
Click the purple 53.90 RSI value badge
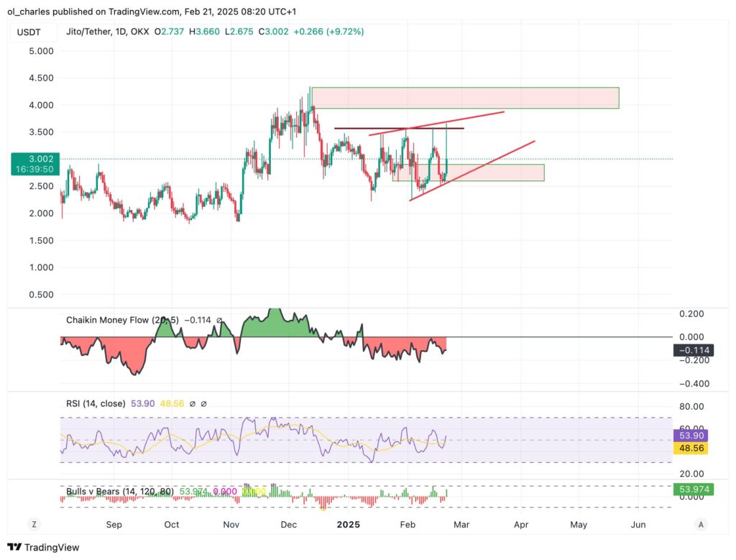689,435
